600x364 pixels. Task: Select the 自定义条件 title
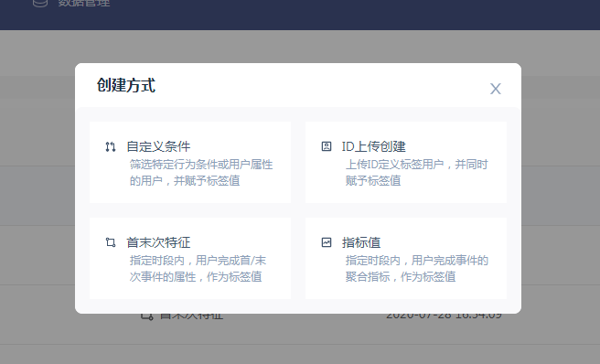tap(158, 146)
